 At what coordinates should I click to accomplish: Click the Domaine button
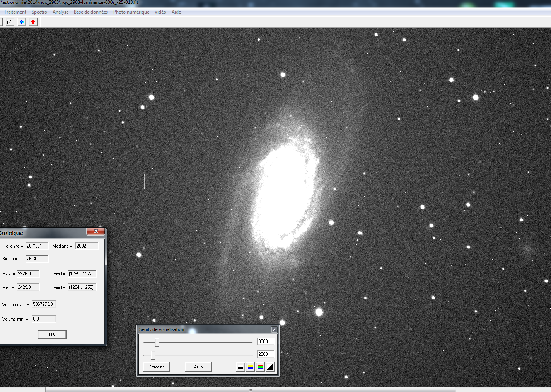156,367
